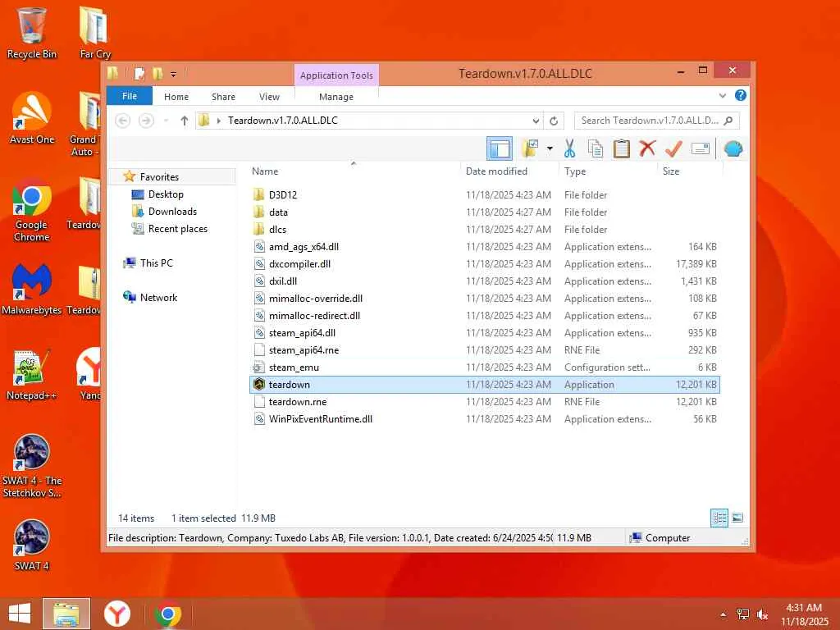Viewport: 840px width, 630px height.
Task: Open the recent locations dropdown arrow
Action: [166, 121]
